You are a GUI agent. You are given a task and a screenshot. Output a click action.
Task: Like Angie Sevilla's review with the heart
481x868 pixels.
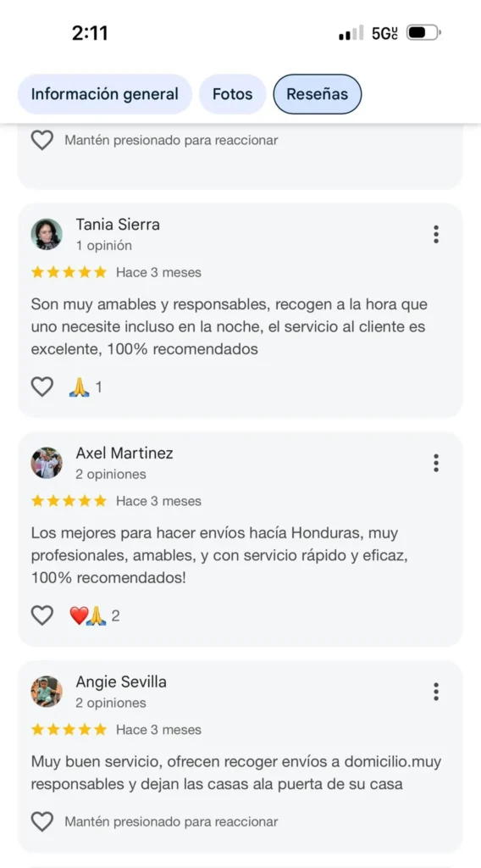click(42, 822)
